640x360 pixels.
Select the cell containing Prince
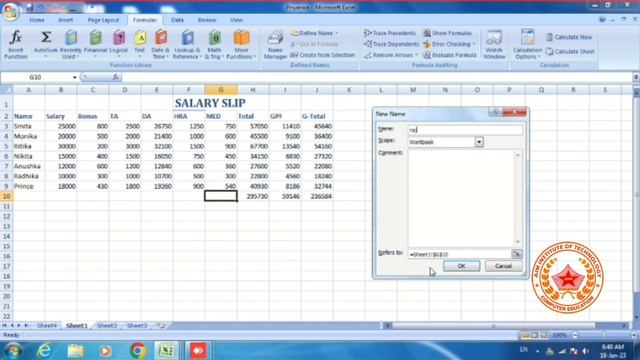29,186
